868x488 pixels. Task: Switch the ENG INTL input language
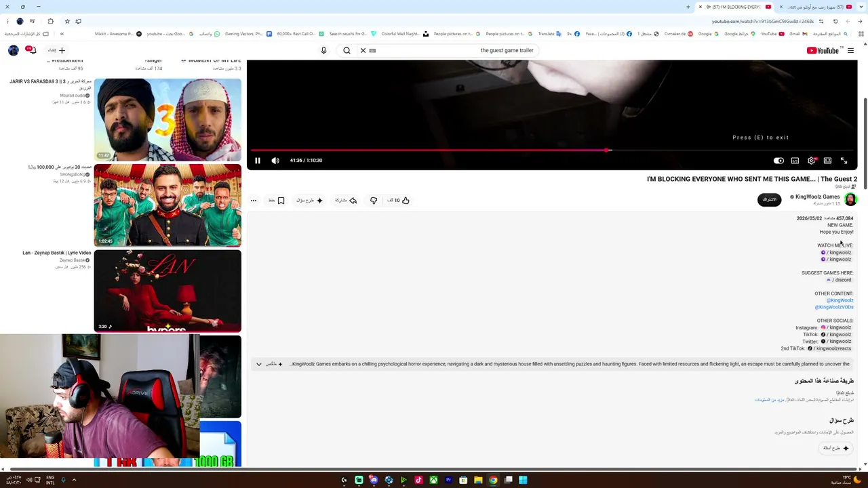point(50,480)
